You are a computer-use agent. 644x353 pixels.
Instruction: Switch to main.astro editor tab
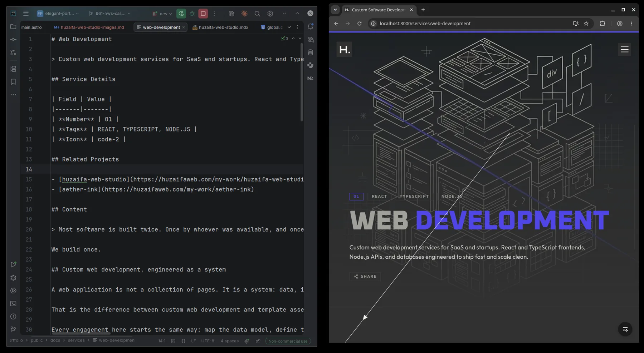[x=31, y=27]
